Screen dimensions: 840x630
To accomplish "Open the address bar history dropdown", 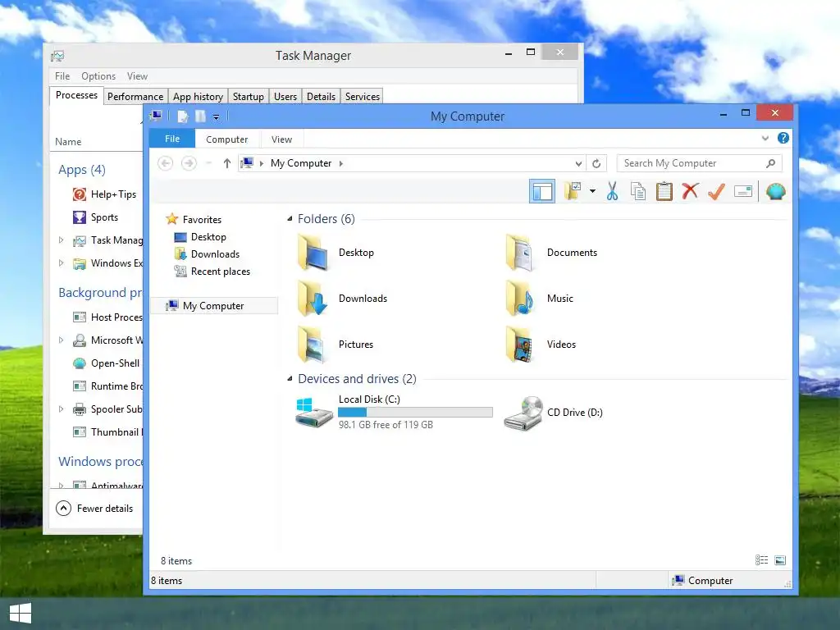I will (578, 163).
